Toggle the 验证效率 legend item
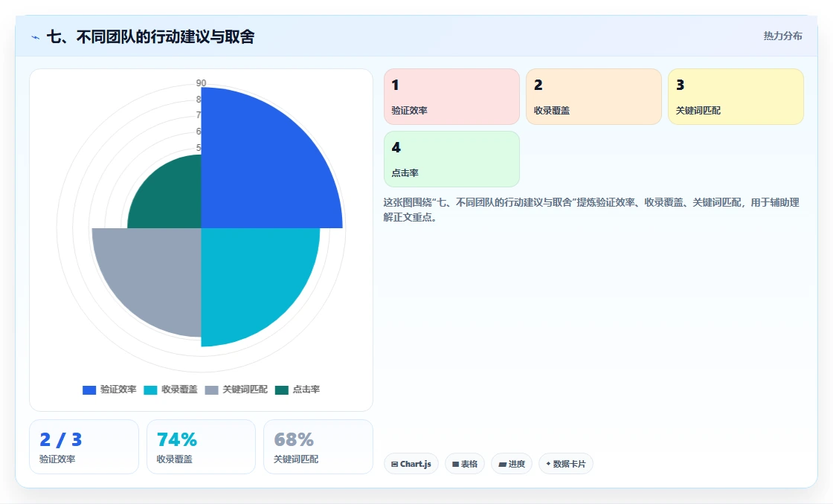Viewport: 833px width, 504px height. (109, 390)
